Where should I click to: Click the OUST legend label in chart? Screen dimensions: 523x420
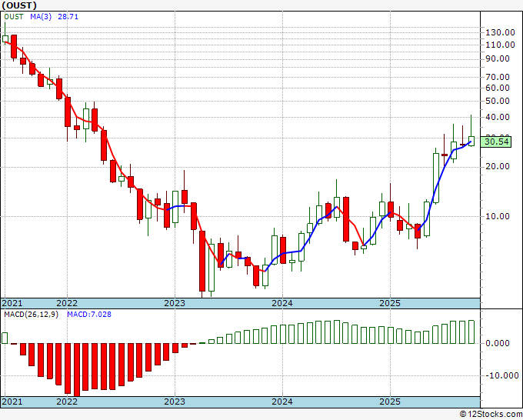coord(14,17)
